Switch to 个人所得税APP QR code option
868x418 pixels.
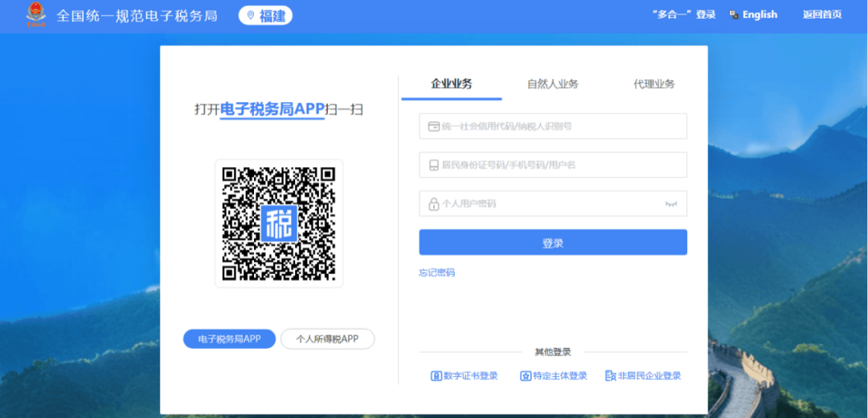point(327,339)
